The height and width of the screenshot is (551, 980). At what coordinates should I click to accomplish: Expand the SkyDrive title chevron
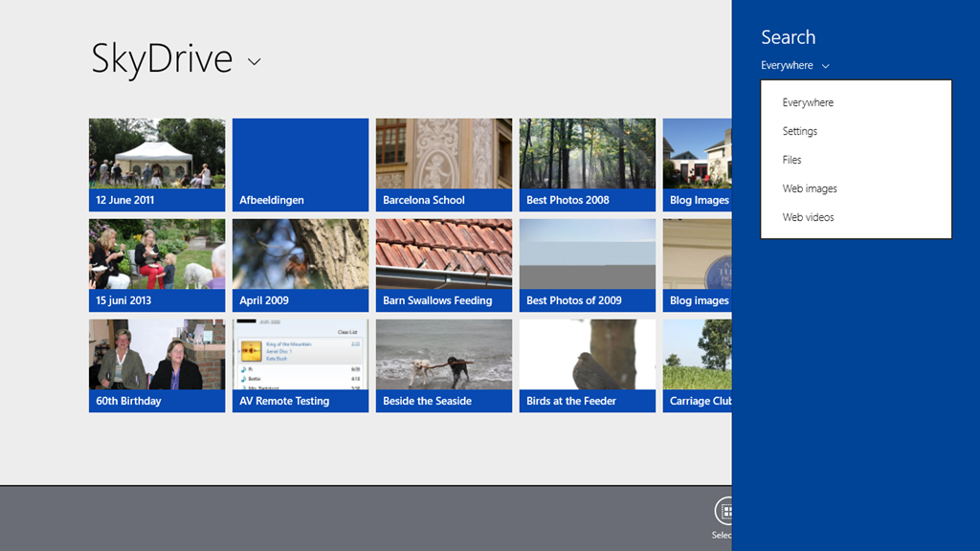click(x=255, y=62)
